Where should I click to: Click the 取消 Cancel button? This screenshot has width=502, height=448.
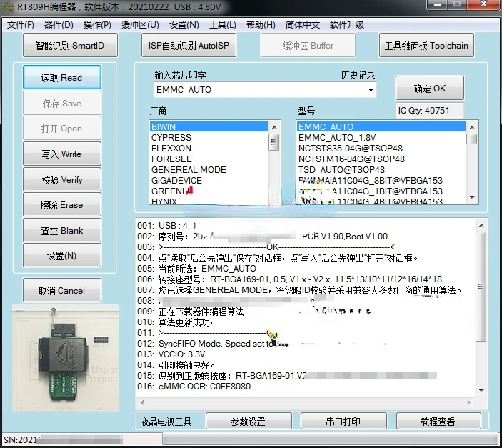(62, 290)
